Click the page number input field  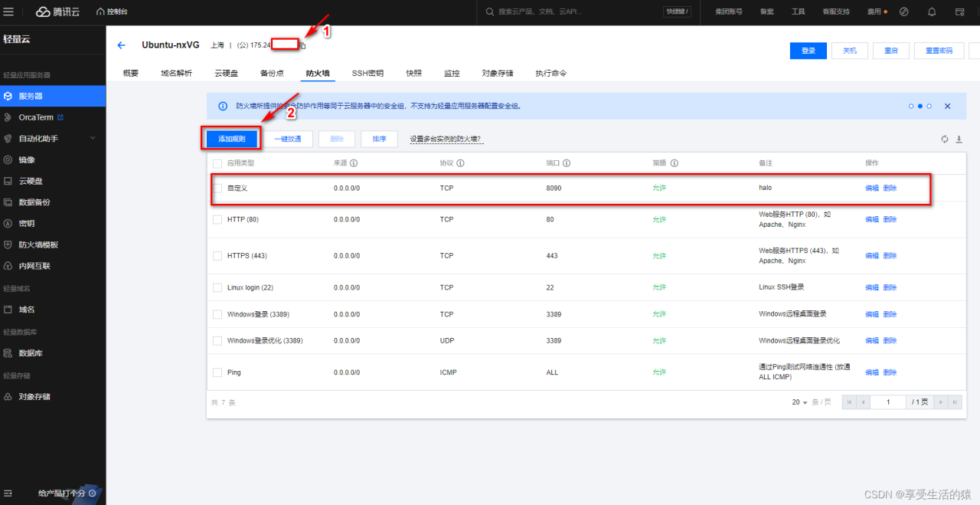tap(888, 402)
